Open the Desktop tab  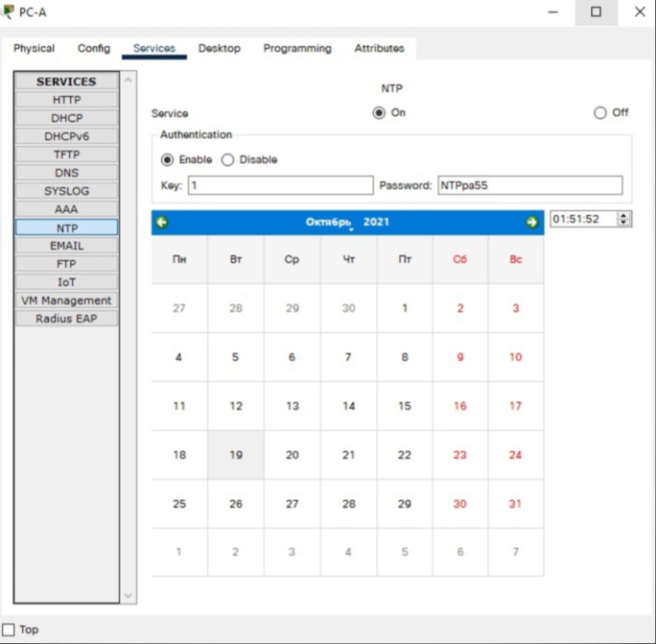(x=220, y=49)
